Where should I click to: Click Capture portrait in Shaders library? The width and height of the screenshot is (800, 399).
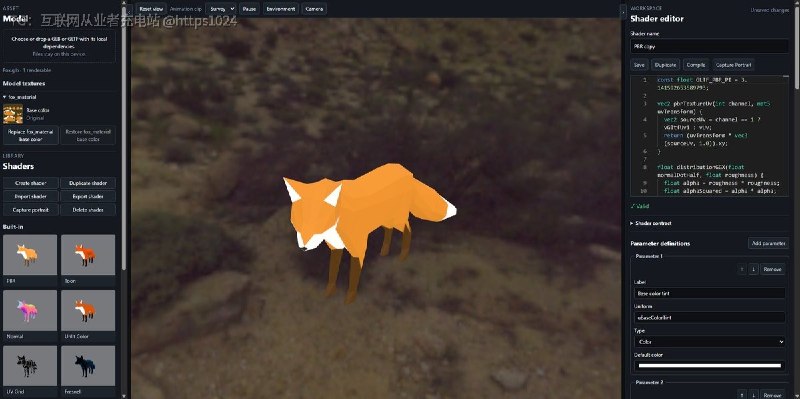point(31,210)
